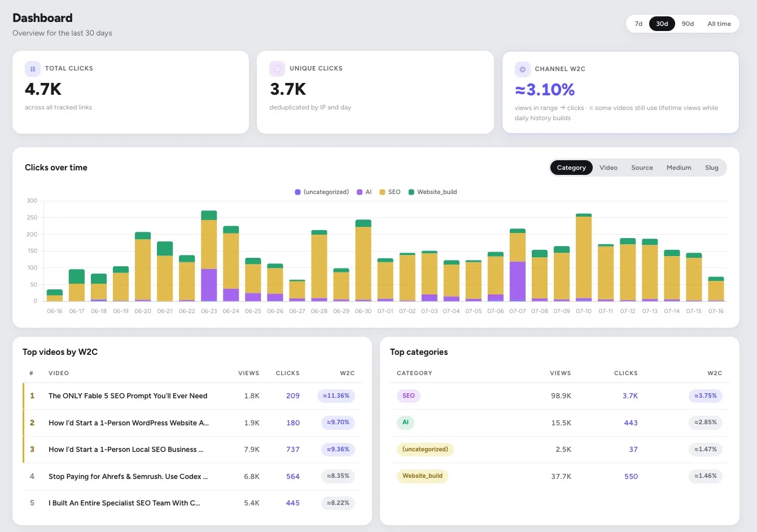Open video 'The ONLY Fable 5 SEO Prompt'
The image size is (757, 532).
128,396
